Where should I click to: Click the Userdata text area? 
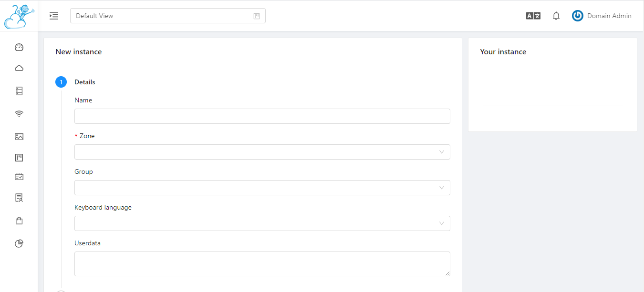tap(262, 264)
